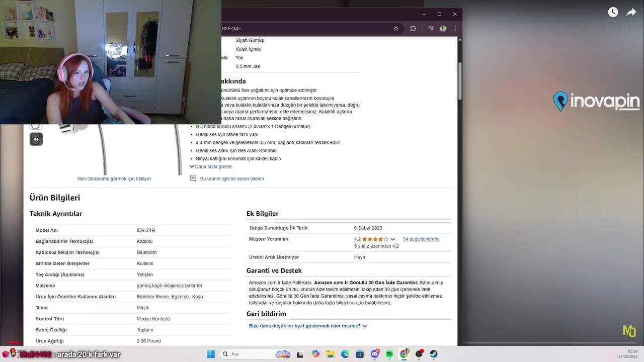Click the Teknik Ayrıntılar heading
This screenshot has width=644, height=362.
[x=56, y=214]
